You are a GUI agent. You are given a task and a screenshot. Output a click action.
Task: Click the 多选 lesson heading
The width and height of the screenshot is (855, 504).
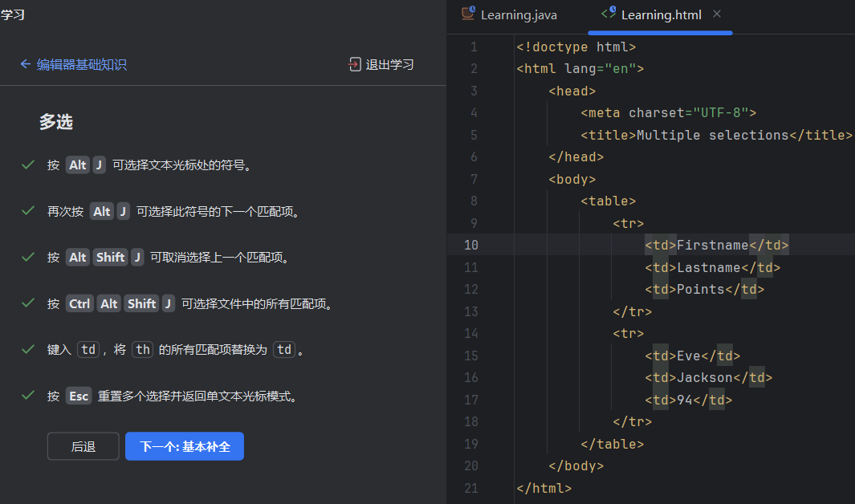56,121
